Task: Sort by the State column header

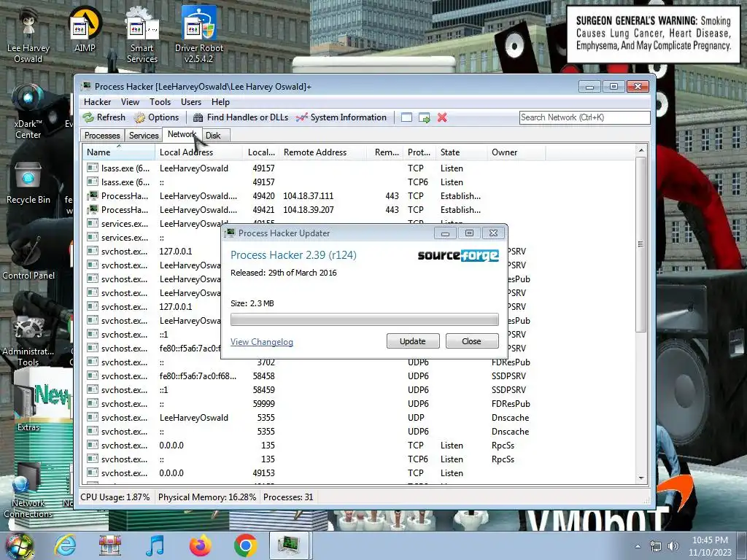Action: 462,152
